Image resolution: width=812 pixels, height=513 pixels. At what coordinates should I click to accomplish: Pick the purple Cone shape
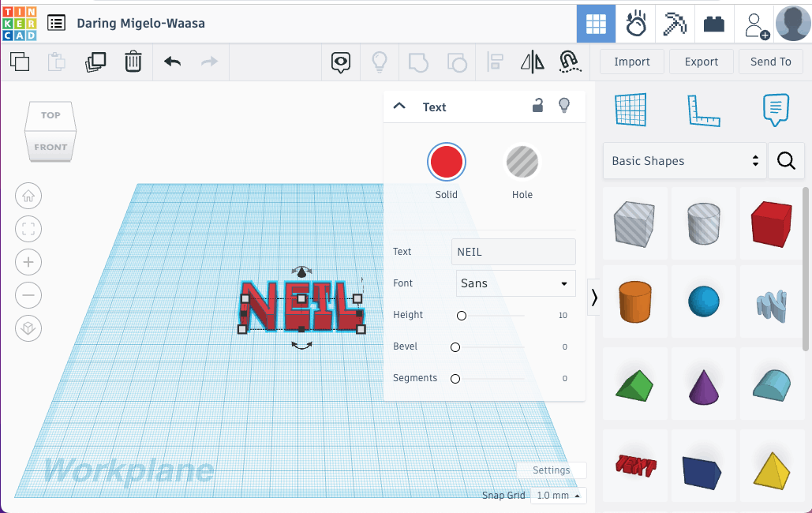(703, 385)
